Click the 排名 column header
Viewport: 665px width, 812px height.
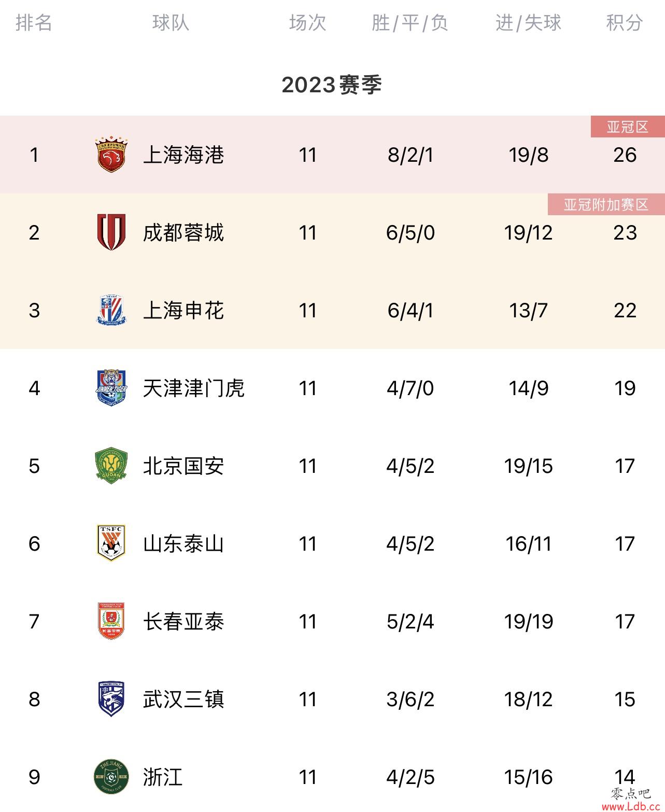34,23
